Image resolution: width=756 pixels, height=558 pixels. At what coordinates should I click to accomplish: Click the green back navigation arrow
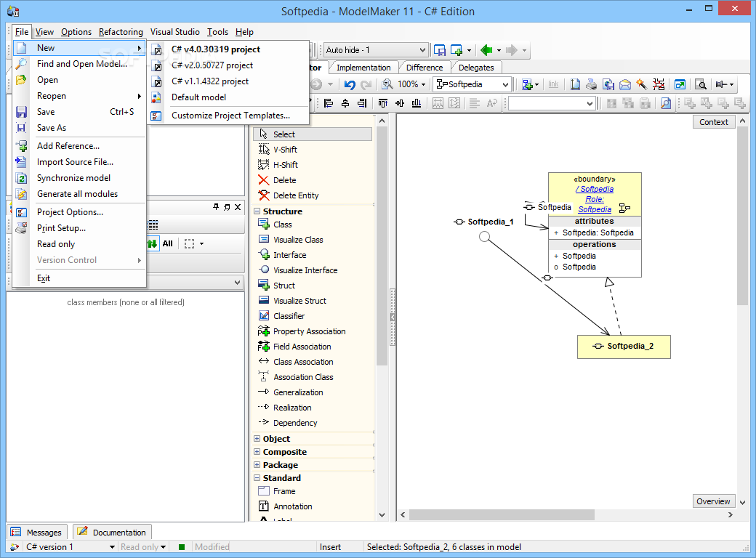tap(486, 49)
